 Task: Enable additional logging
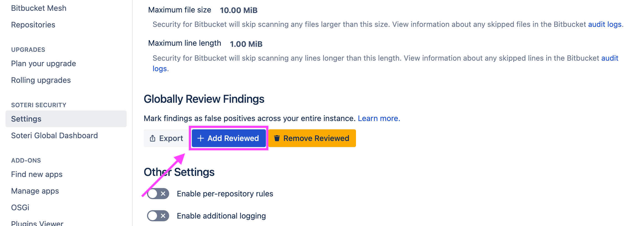click(158, 216)
